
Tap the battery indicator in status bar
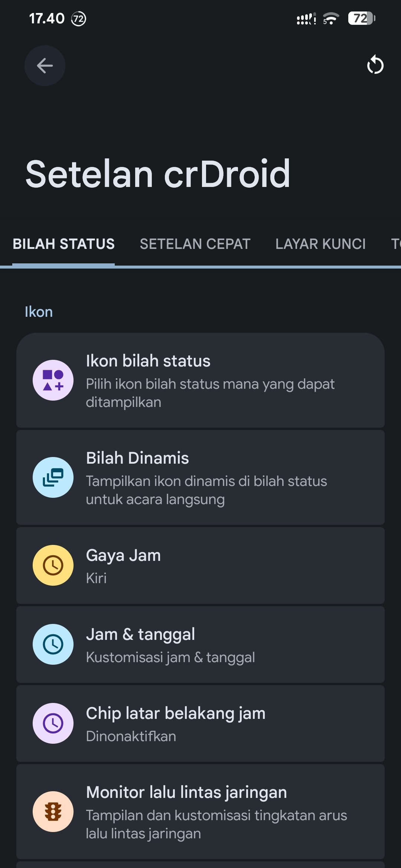point(362,18)
